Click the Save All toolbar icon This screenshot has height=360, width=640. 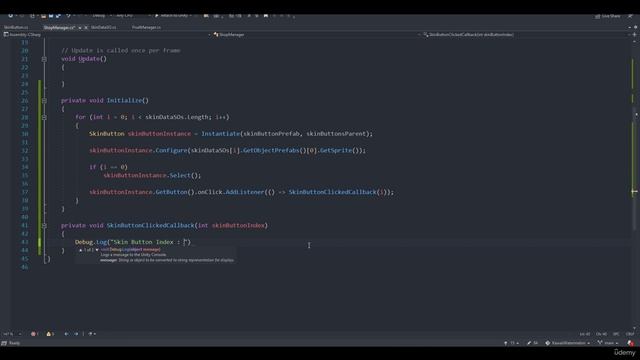click(x=58, y=16)
